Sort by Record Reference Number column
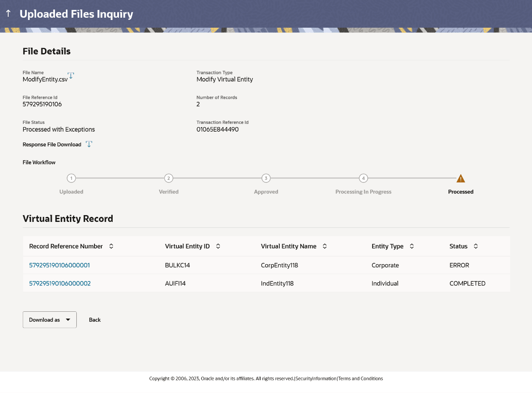 coord(111,246)
